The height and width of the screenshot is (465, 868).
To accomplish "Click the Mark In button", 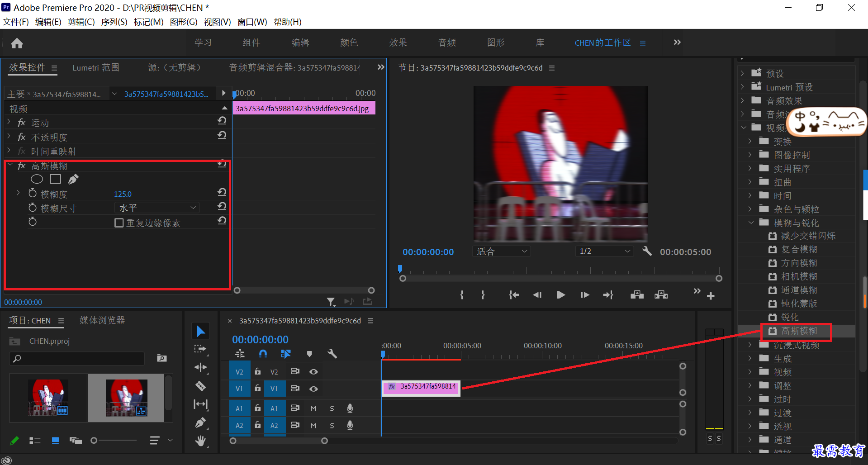I will (461, 295).
